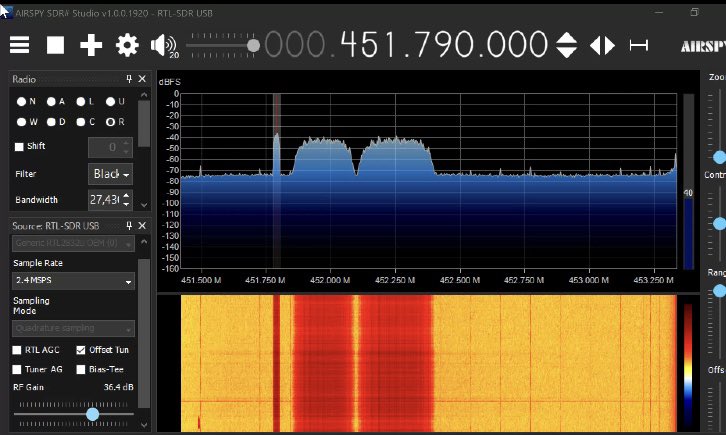Pin the Radio panel
Image resolution: width=726 pixels, height=435 pixels.
[129, 79]
